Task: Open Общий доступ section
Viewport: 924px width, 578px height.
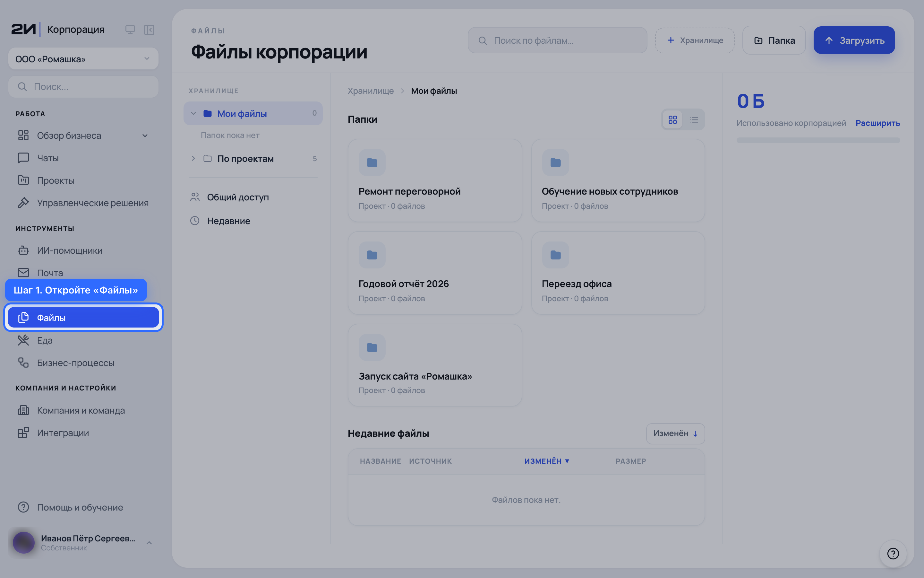Action: (253, 197)
